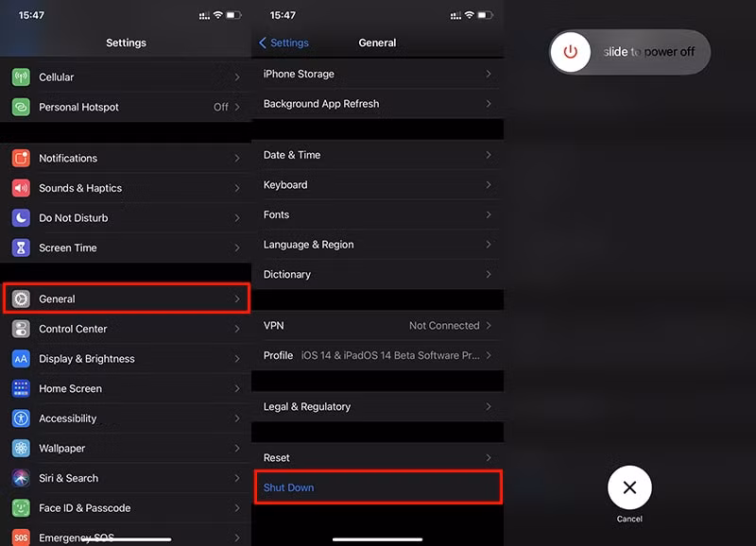
Task: Expand the Cellular row chevron
Action: 237,77
